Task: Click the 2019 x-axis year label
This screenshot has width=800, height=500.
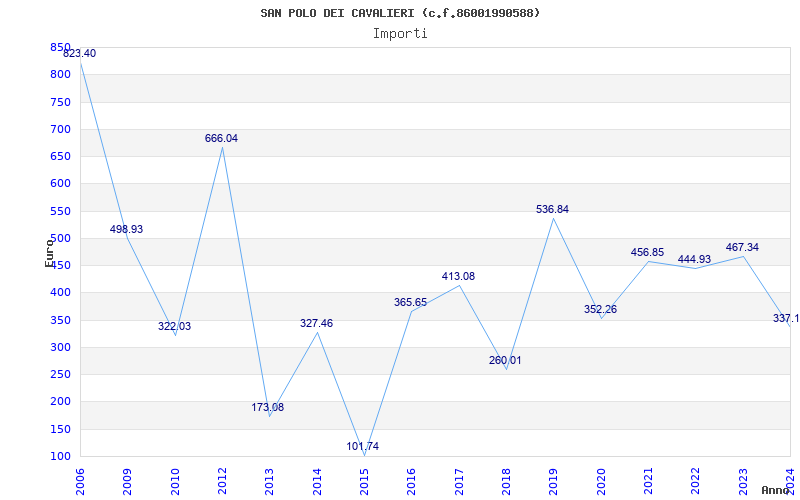Action: (x=554, y=481)
